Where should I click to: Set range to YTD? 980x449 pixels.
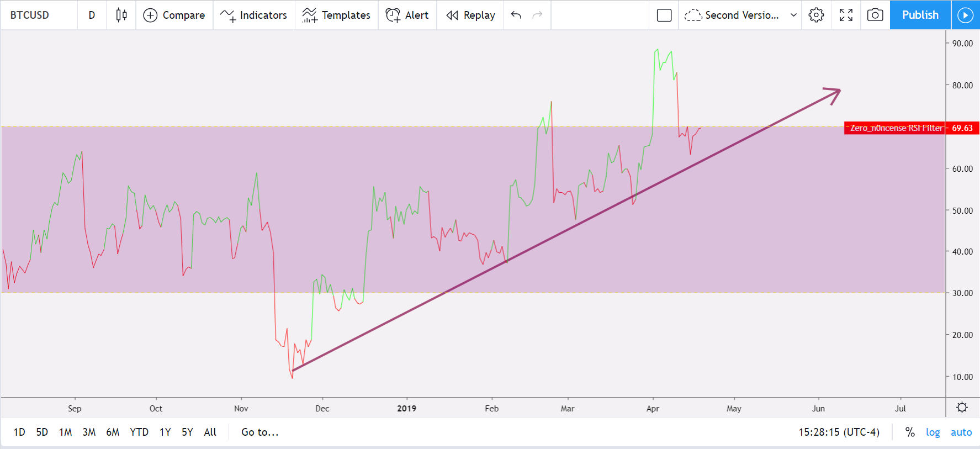(139, 432)
